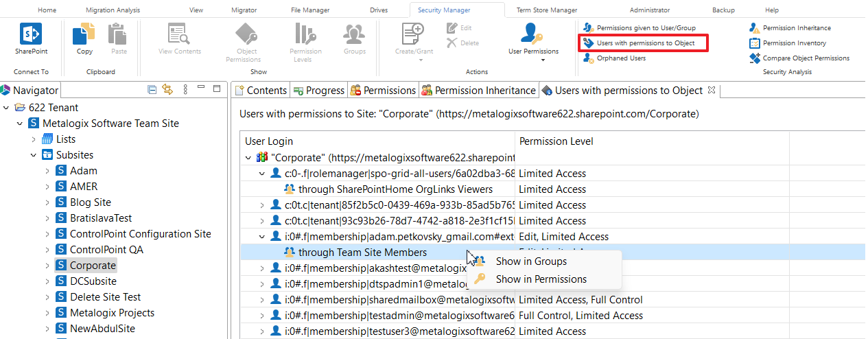Open View Contents in the ribbon
The image size is (868, 339).
[x=179, y=39]
